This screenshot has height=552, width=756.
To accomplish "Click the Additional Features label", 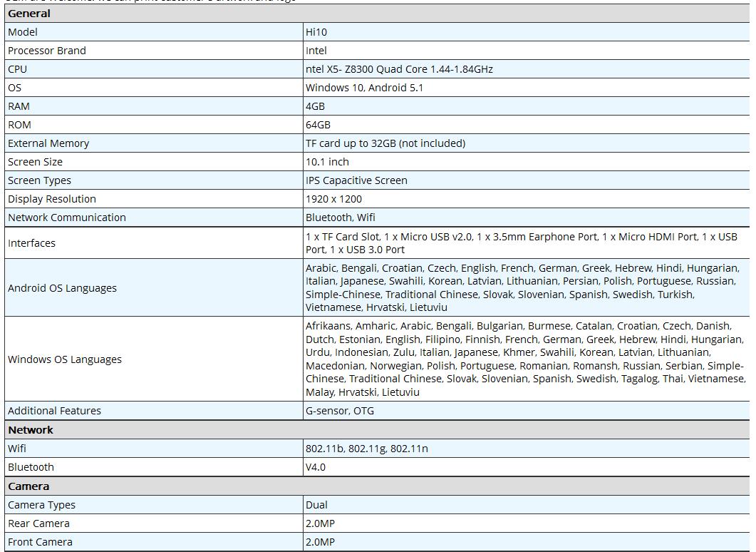I will pyautogui.click(x=54, y=411).
